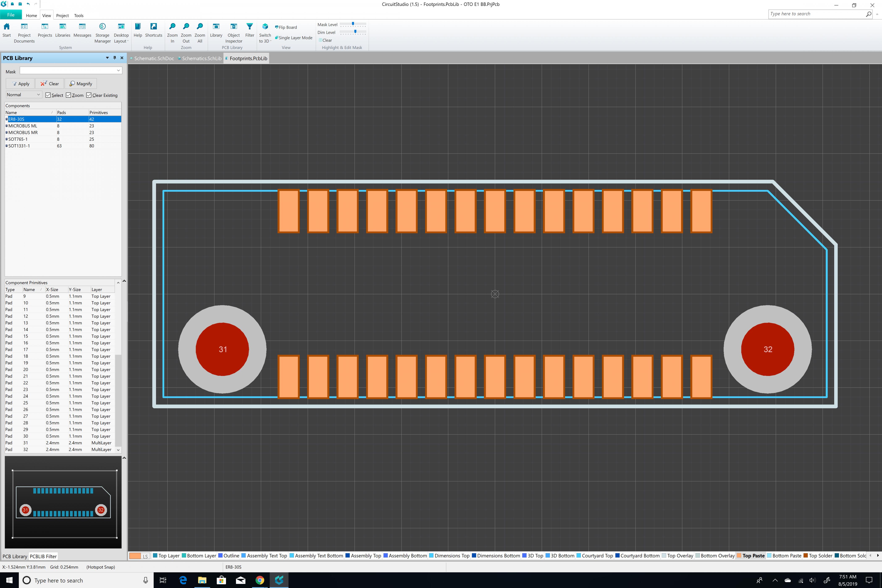Open Microsoft Edge from the taskbar
Viewport: 882px width, 588px height.
[183, 580]
